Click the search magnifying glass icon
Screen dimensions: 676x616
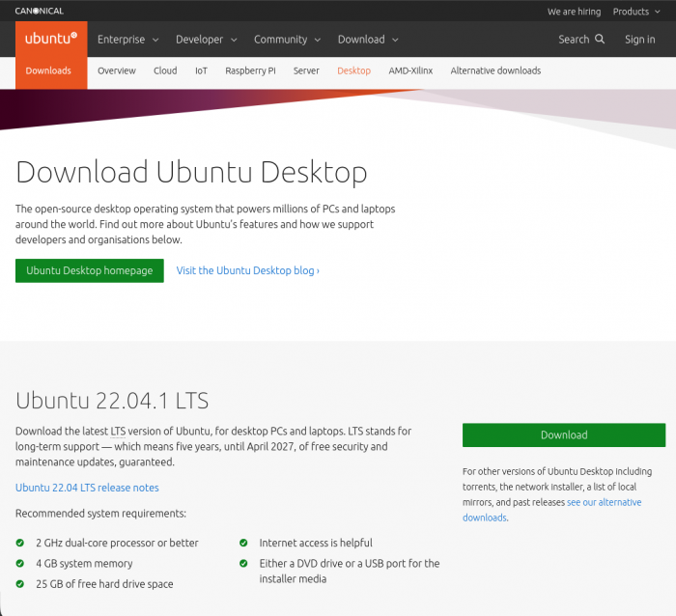coord(600,40)
